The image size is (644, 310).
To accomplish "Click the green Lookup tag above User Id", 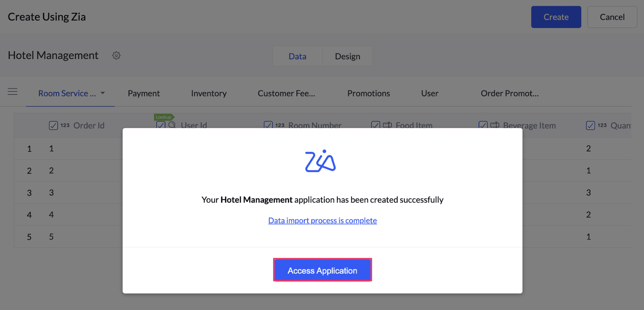I will pyautogui.click(x=164, y=117).
